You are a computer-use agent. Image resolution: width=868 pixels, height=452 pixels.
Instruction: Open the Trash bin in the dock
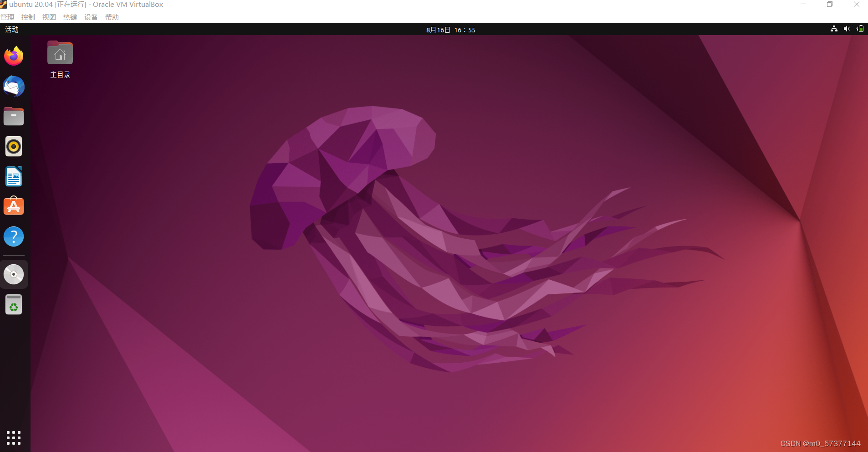(x=14, y=304)
